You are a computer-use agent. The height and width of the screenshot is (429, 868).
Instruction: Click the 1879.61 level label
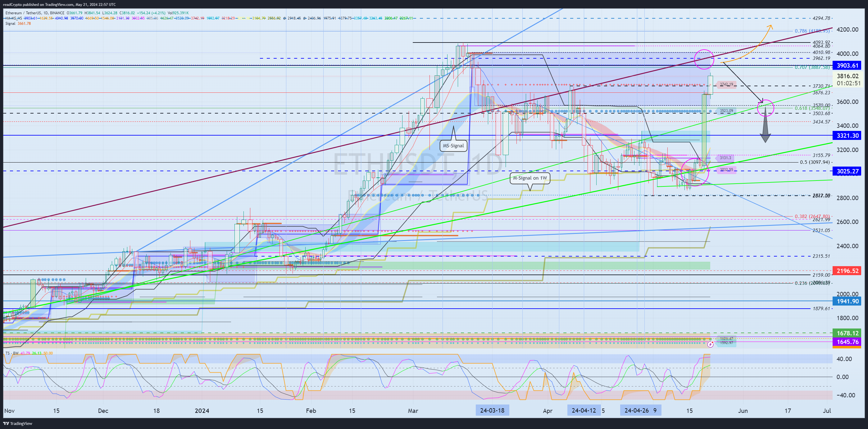click(821, 309)
